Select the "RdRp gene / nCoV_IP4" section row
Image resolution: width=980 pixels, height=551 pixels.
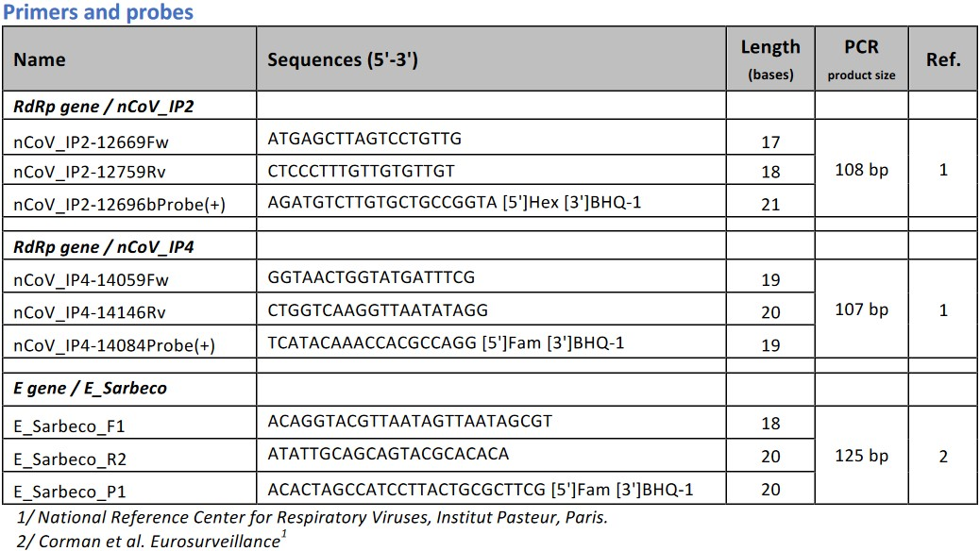tap(104, 246)
